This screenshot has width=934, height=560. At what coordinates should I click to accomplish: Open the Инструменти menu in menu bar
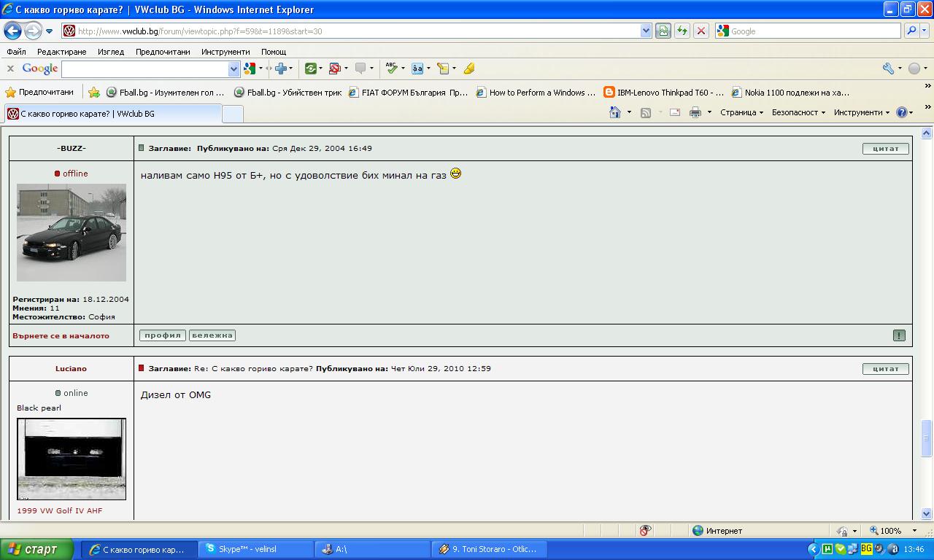click(x=225, y=52)
